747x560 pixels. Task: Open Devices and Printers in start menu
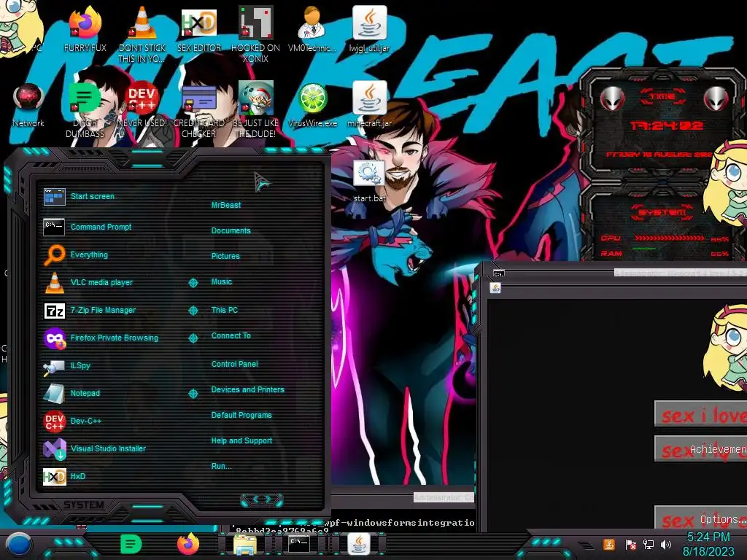(x=248, y=389)
